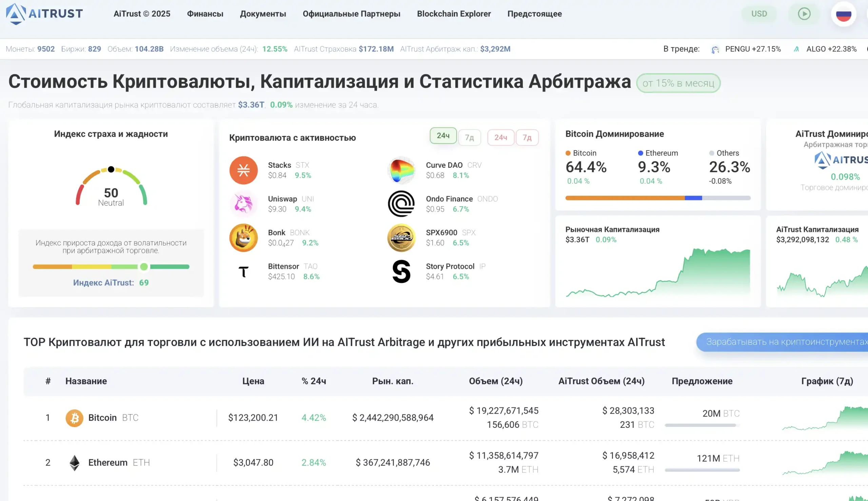Viewport: 868px width, 501px height.
Task: Click Зарабатывать на криптоинструментах button
Action: click(x=782, y=342)
